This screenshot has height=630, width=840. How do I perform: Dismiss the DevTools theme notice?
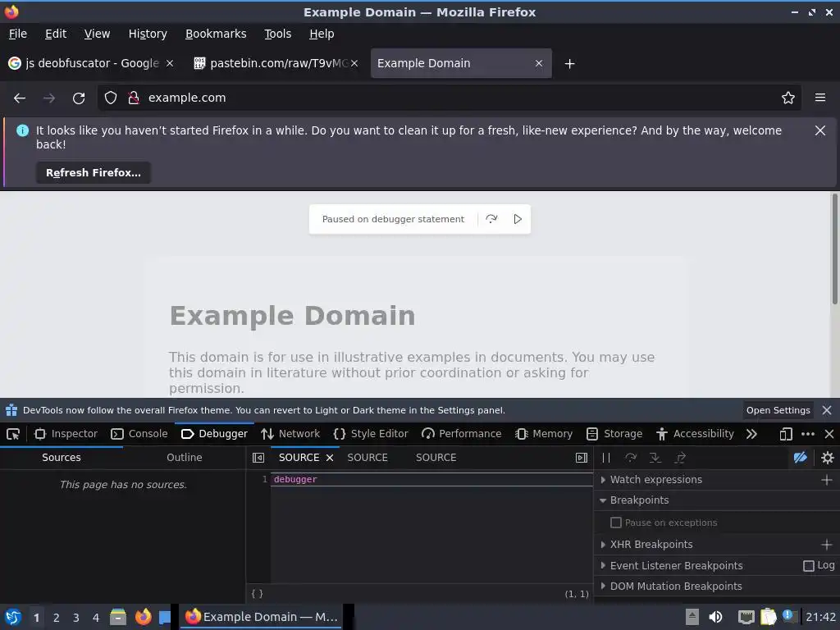pyautogui.click(x=827, y=410)
